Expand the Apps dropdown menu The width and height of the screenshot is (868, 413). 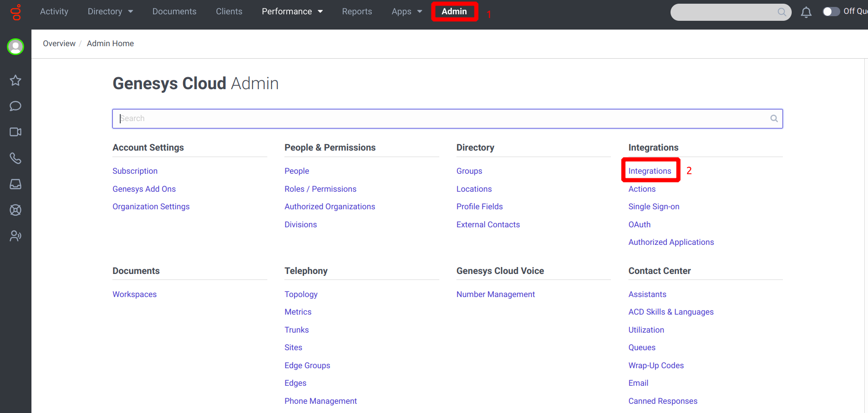407,12
